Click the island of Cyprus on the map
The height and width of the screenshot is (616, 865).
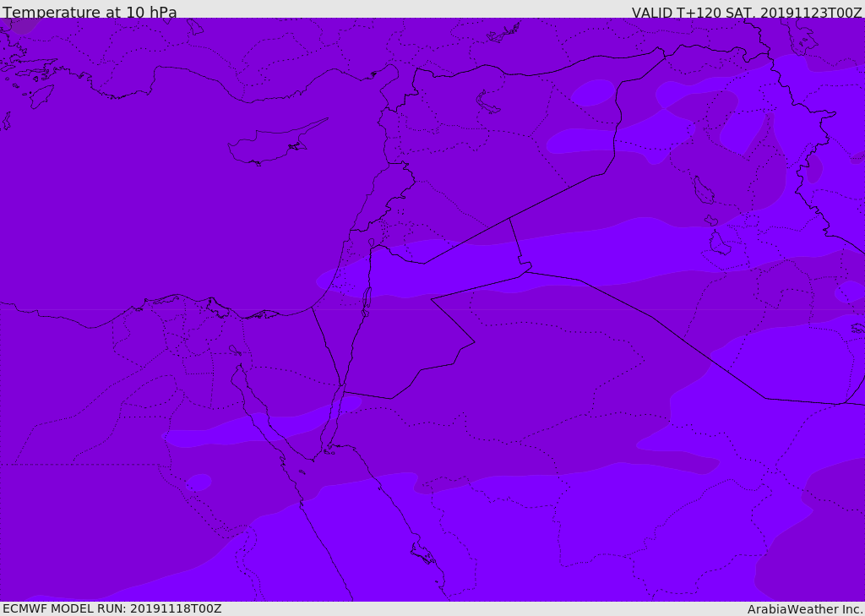(276, 144)
